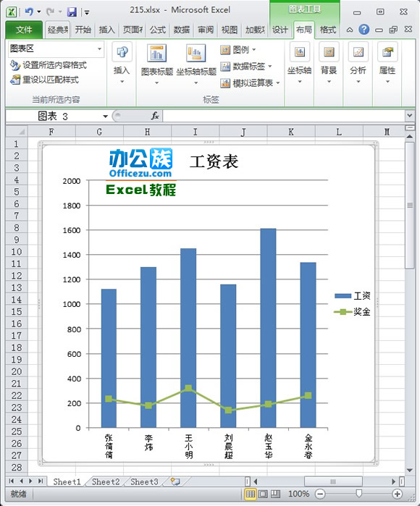Click the zoom in plus button
Screen dimensions: 420x506
pos(397,494)
